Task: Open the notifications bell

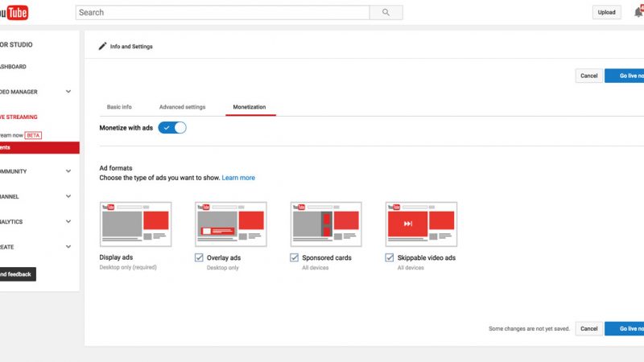Action: pyautogui.click(x=638, y=12)
